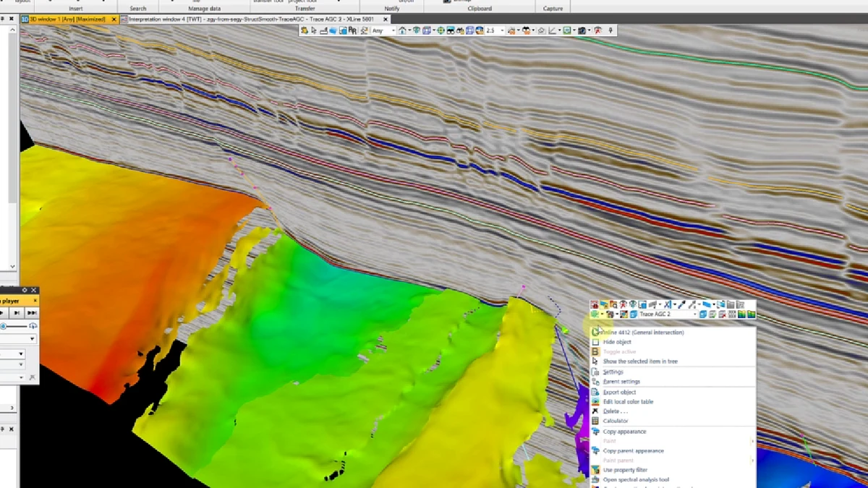
Task: Click the first red icon in the mini toolbar
Action: [x=594, y=305]
